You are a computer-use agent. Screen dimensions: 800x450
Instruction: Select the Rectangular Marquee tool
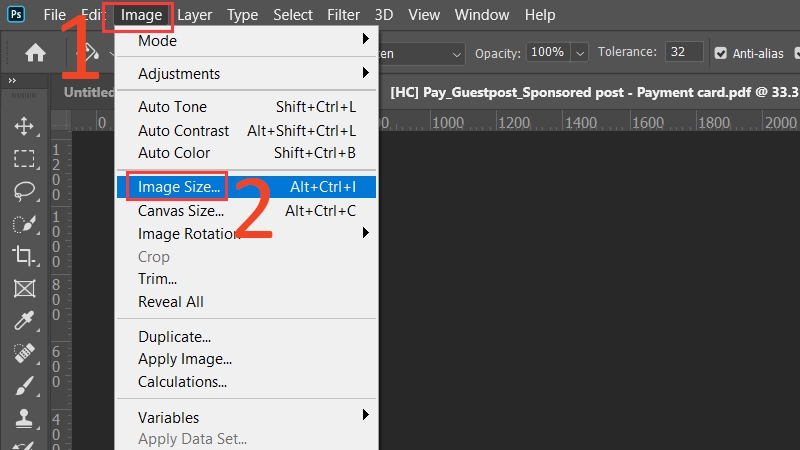[x=24, y=158]
